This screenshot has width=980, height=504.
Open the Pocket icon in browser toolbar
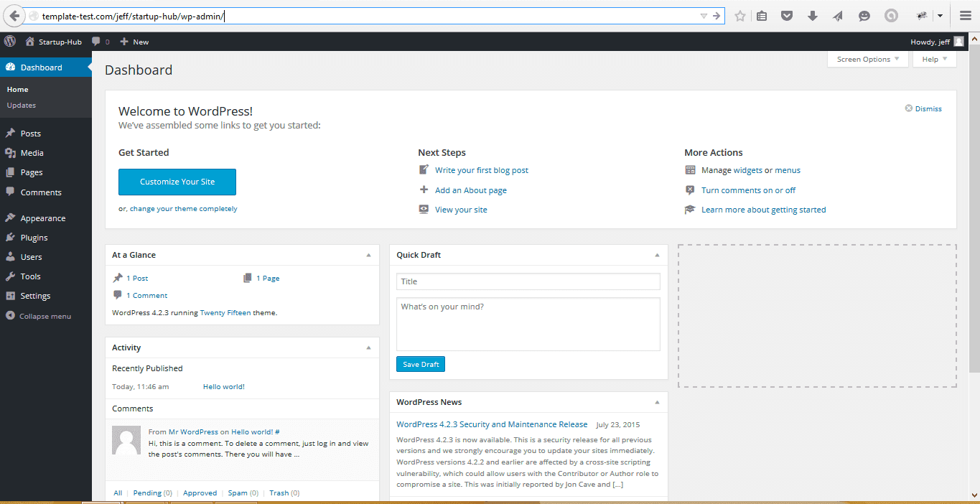(787, 16)
